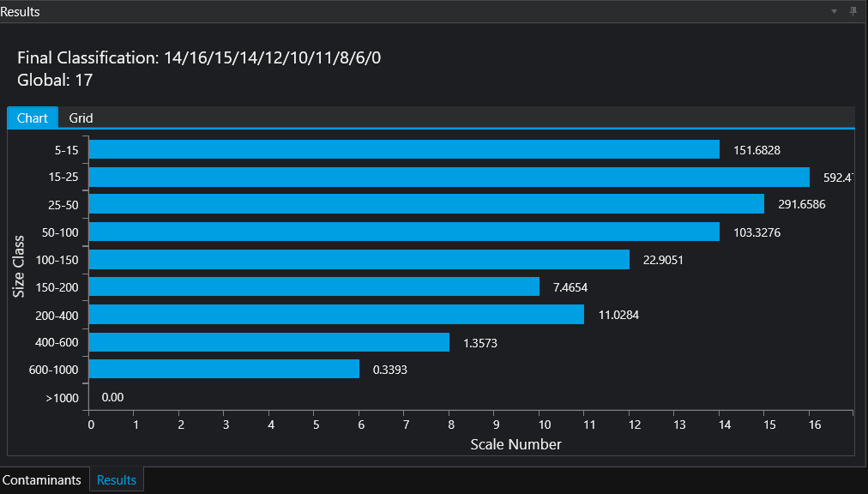Click the Scale Number axis title
The height and width of the screenshot is (494, 868).
[515, 444]
